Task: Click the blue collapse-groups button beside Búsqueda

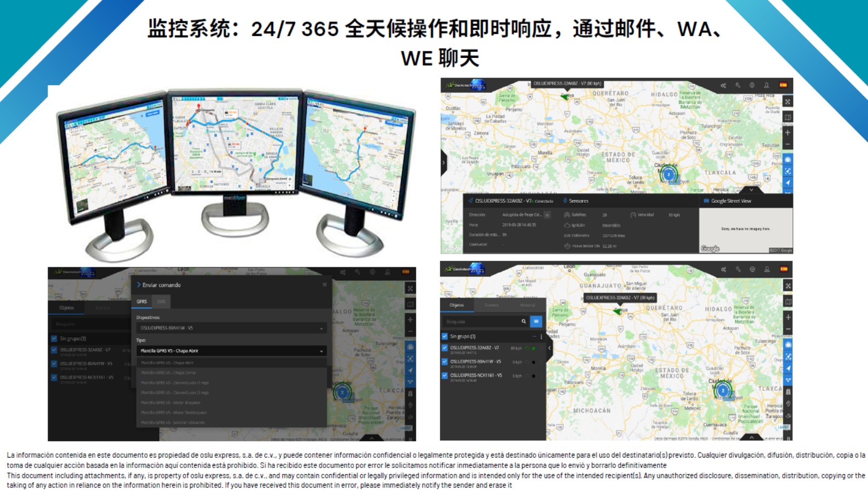Action: point(536,322)
